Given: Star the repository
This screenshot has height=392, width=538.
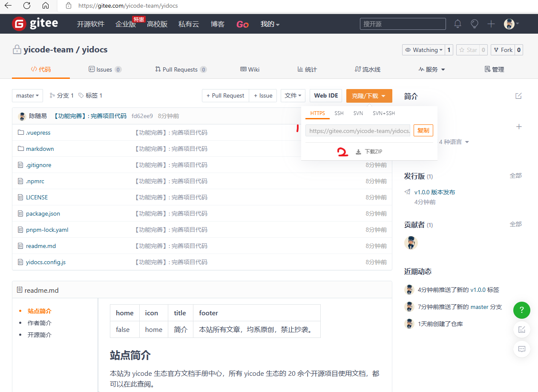Looking at the screenshot, I should [468, 50].
